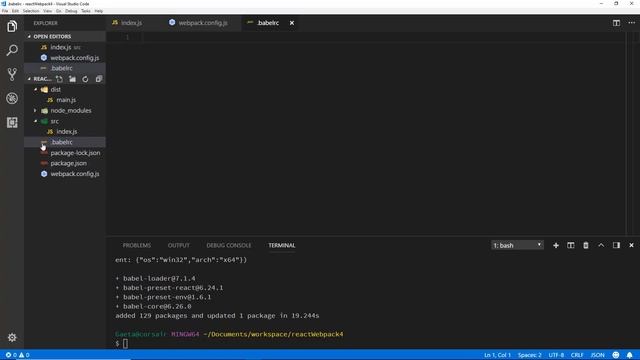Collapse the src folder
Image resolution: width=640 pixels, height=360 pixels.
click(54, 121)
